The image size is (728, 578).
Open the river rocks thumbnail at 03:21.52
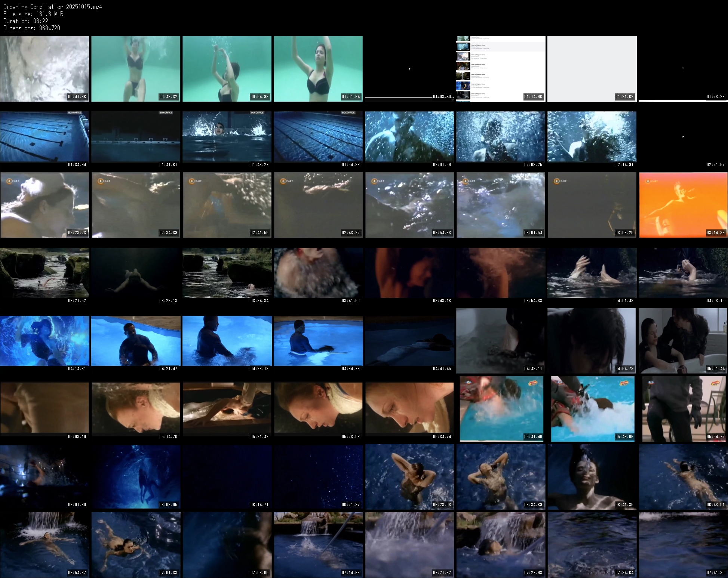pyautogui.click(x=44, y=273)
